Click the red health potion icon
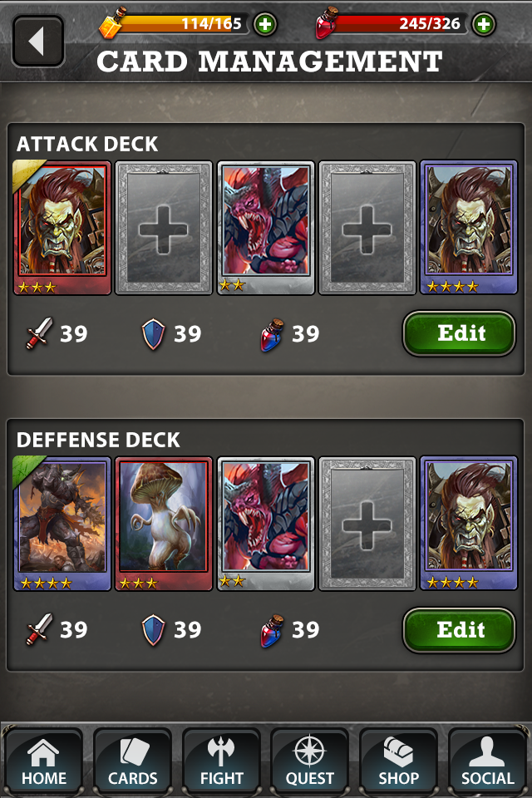Viewport: 532px width, 798px height. click(327, 23)
